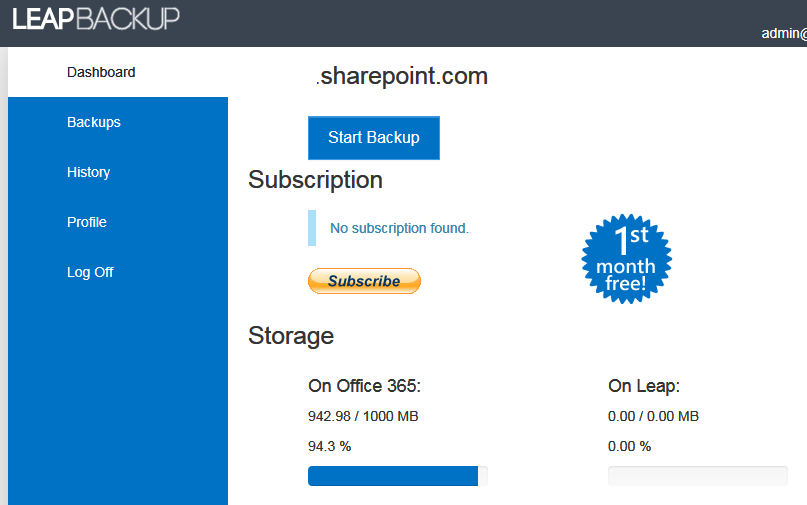This screenshot has width=807, height=505.
Task: Click the 1st month free badge
Action: 626,259
